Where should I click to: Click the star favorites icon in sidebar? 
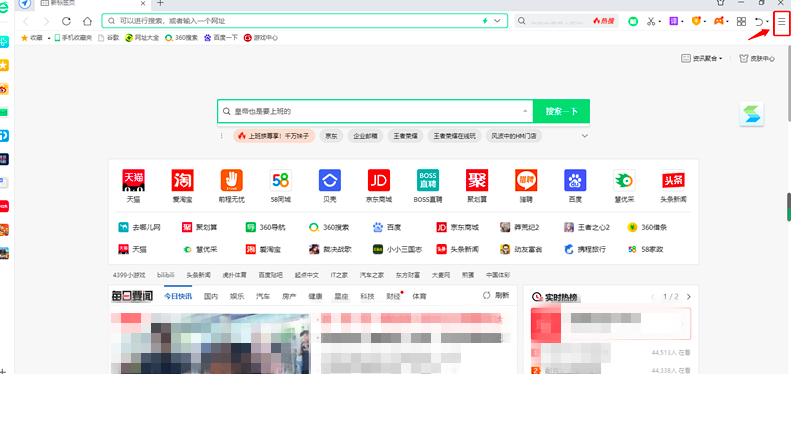pyautogui.click(x=4, y=65)
